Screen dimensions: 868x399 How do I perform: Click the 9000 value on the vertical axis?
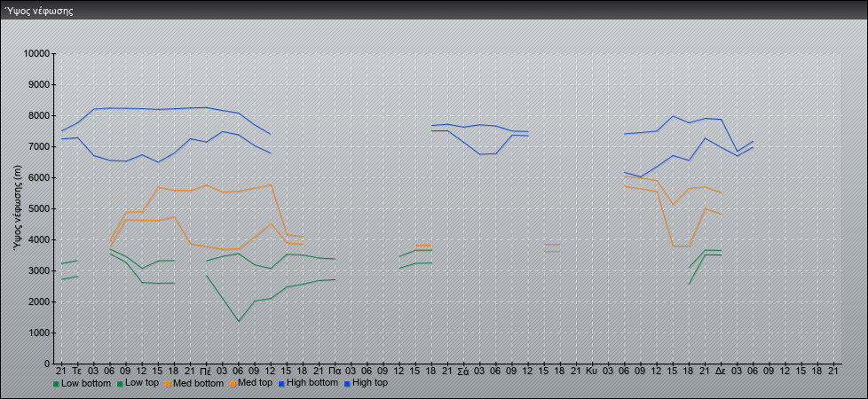point(39,84)
